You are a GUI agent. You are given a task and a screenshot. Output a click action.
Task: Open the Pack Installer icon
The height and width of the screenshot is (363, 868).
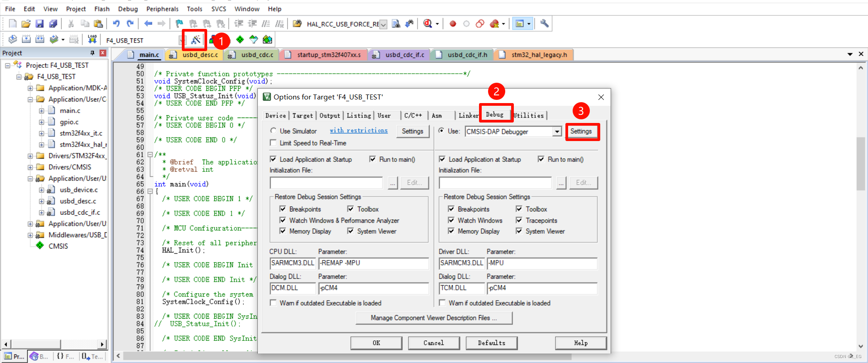[267, 40]
